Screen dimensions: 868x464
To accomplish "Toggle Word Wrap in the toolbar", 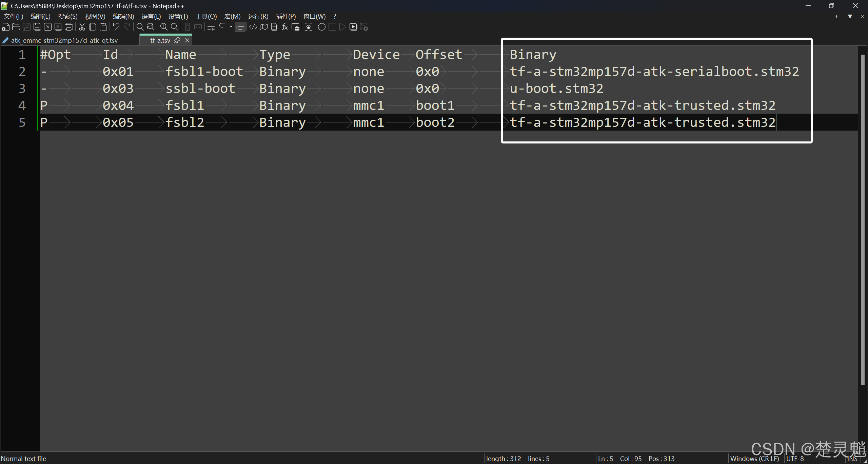I will pyautogui.click(x=211, y=27).
